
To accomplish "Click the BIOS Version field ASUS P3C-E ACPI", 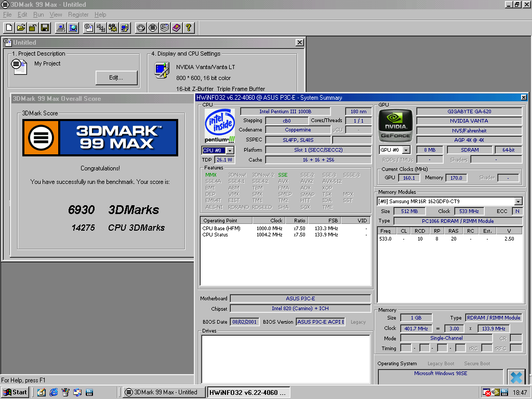I will tap(321, 322).
